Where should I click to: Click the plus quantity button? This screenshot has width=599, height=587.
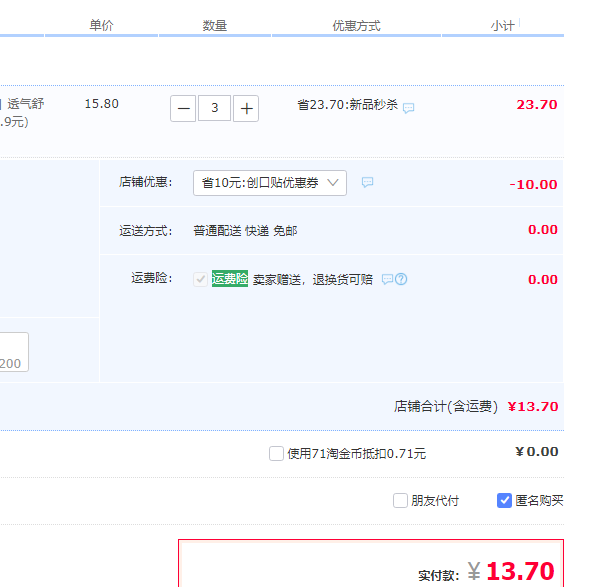pyautogui.click(x=246, y=108)
